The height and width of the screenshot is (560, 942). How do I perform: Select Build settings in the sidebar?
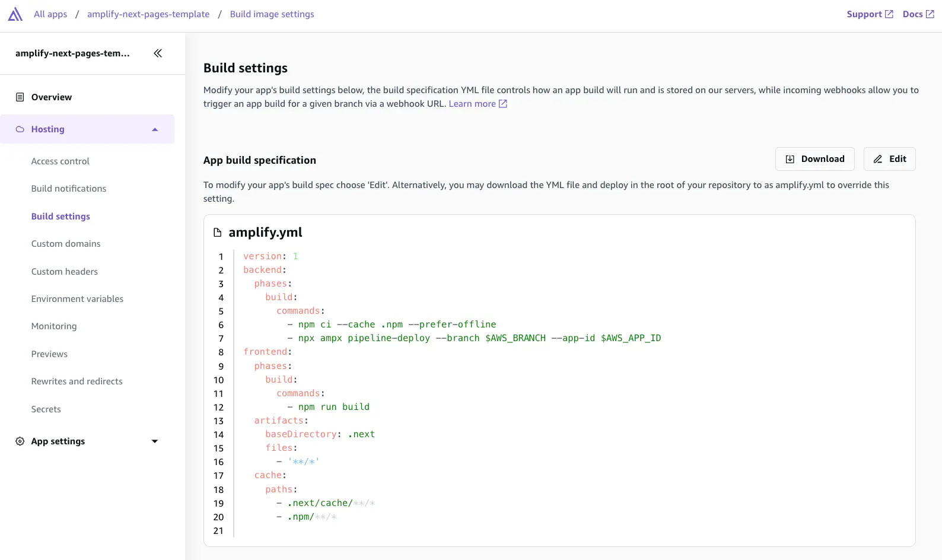[x=61, y=217]
